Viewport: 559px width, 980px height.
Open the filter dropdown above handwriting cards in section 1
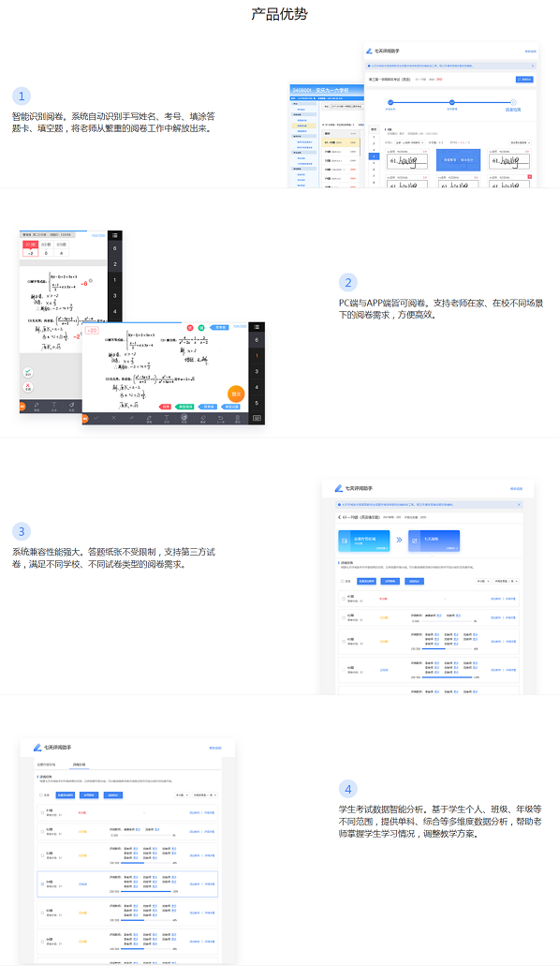(410, 142)
